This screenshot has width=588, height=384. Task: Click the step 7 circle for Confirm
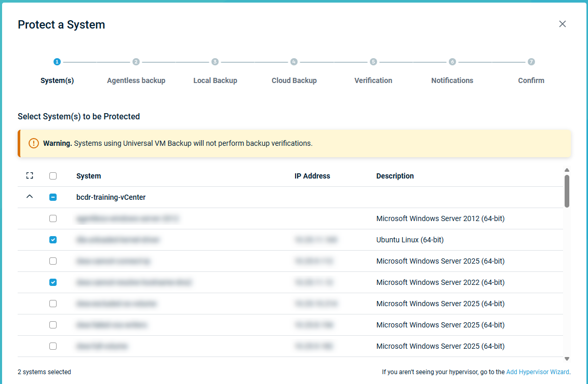point(531,62)
